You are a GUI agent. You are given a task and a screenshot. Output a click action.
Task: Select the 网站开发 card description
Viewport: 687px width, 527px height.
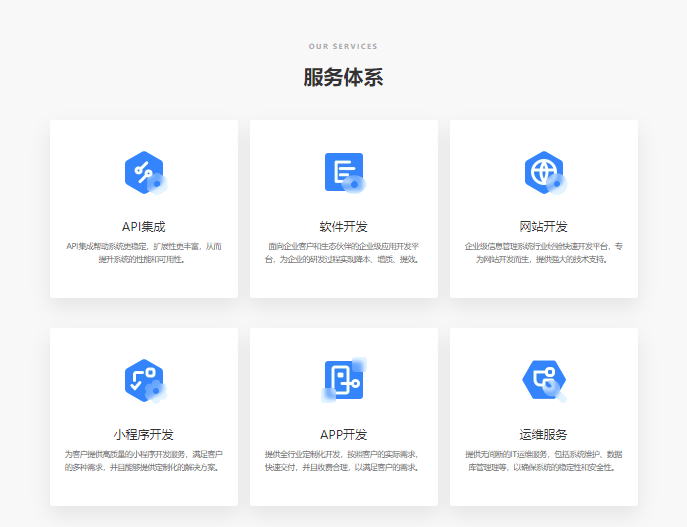pos(544,253)
